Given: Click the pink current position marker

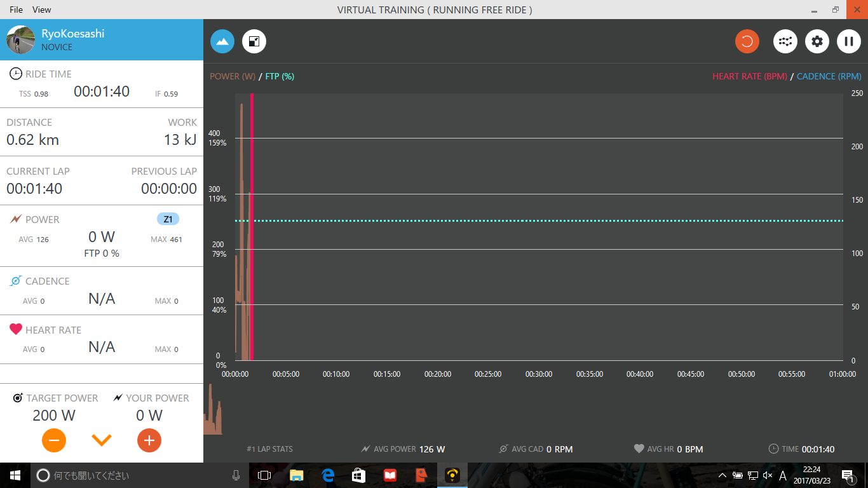Looking at the screenshot, I should (252, 227).
